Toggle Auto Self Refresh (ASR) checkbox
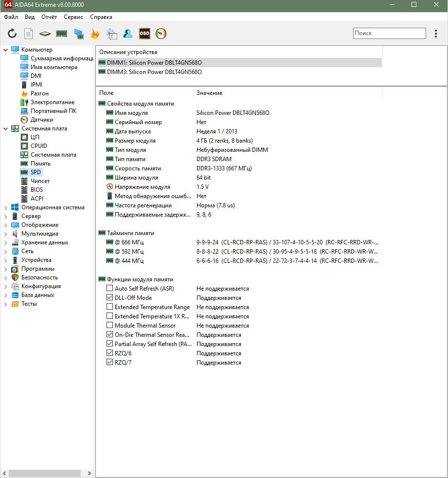The image size is (448, 478). click(x=109, y=288)
